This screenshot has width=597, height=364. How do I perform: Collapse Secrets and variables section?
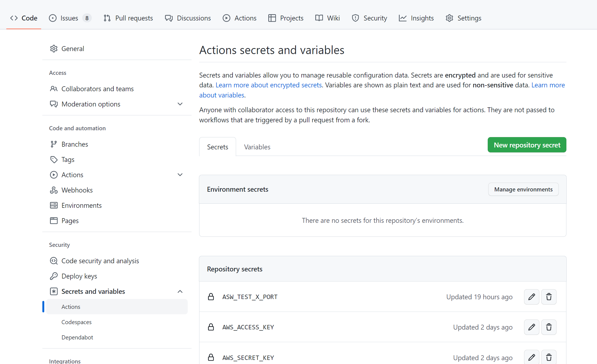pyautogui.click(x=180, y=291)
